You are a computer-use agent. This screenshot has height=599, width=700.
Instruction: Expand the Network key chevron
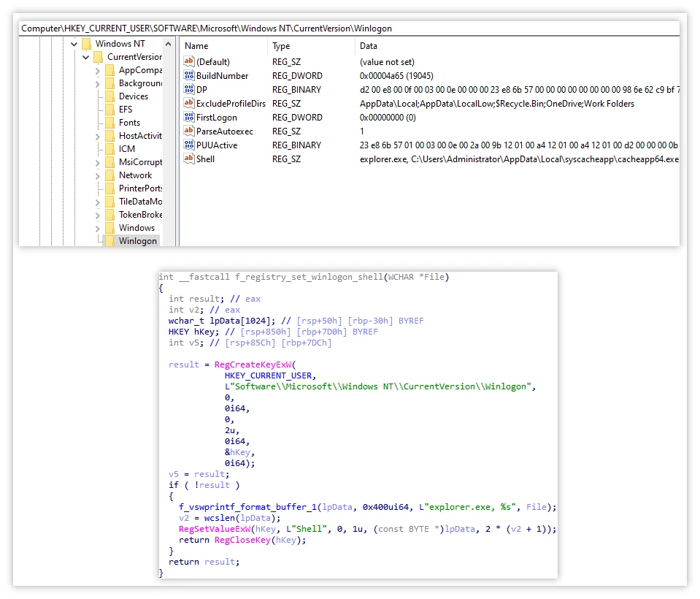point(97,175)
